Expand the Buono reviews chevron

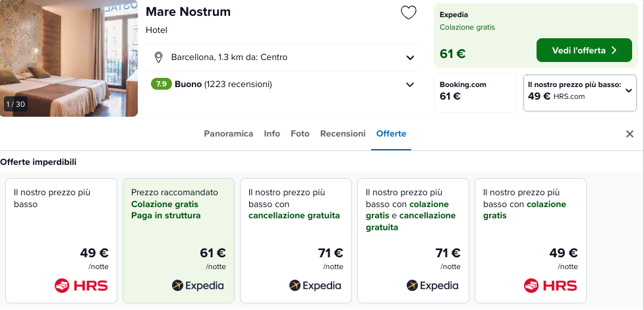[410, 84]
